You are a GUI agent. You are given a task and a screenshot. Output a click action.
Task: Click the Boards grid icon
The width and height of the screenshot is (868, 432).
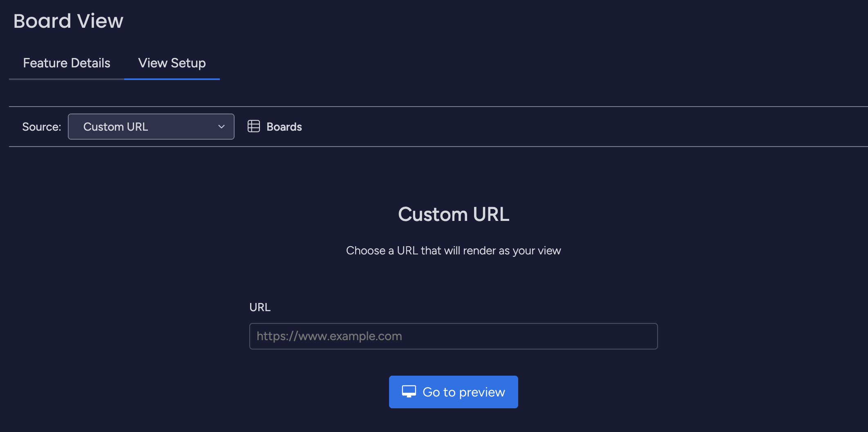click(253, 126)
